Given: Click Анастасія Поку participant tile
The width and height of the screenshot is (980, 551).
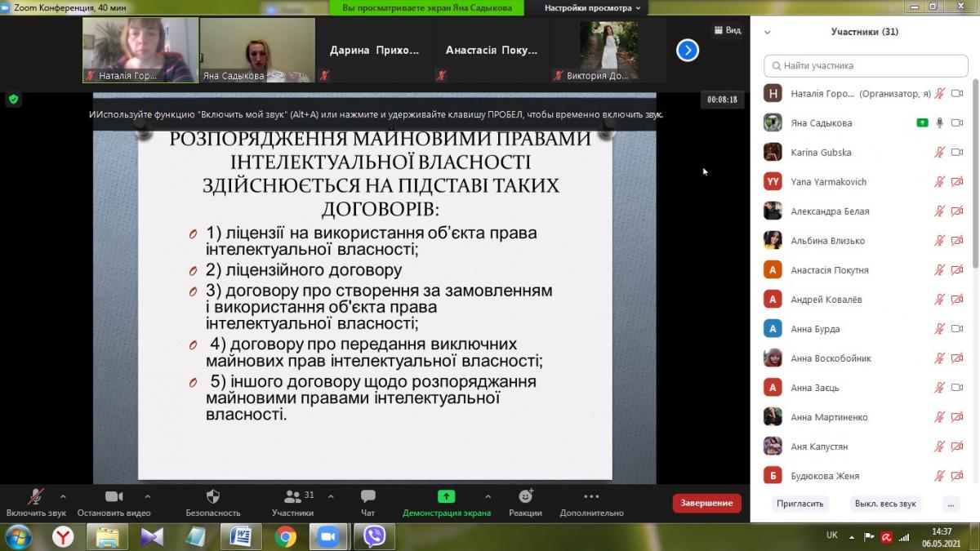Looking at the screenshot, I should click(x=492, y=51).
